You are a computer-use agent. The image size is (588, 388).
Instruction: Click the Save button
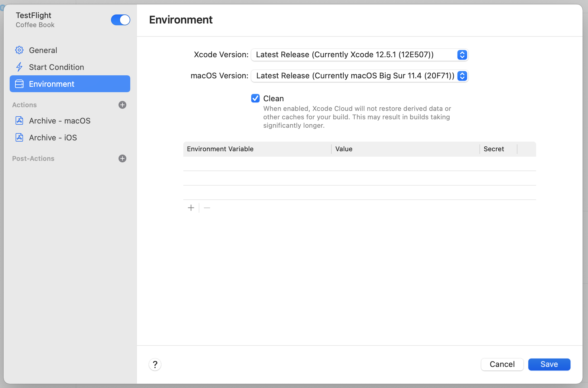tap(549, 365)
